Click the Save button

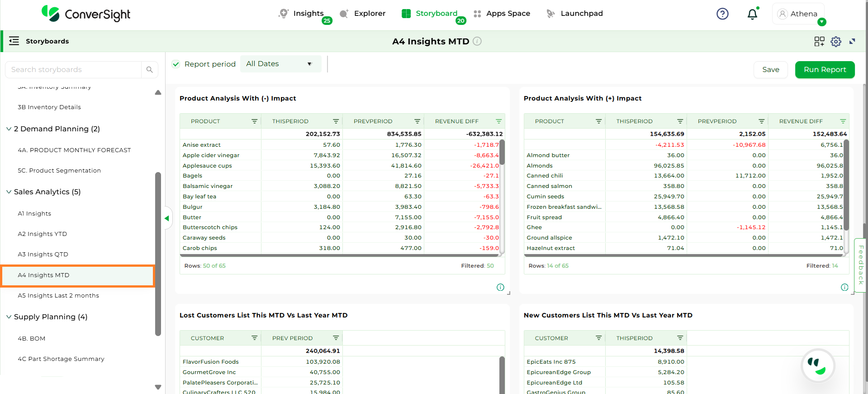coord(771,70)
